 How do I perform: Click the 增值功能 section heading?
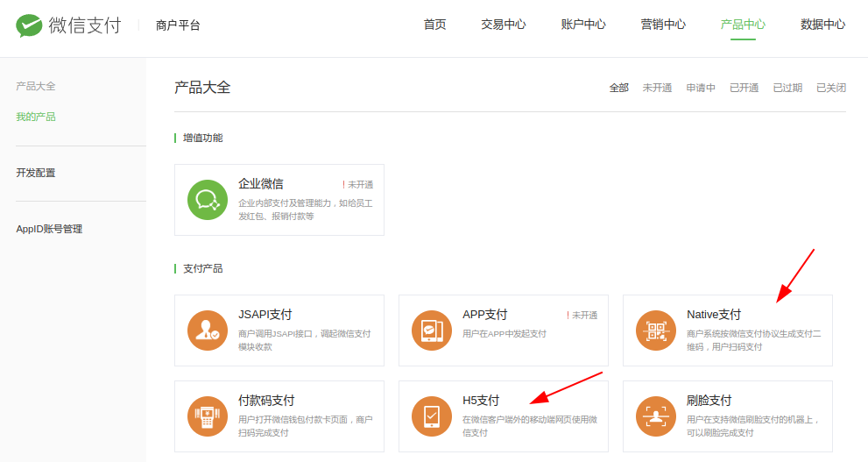[x=202, y=138]
